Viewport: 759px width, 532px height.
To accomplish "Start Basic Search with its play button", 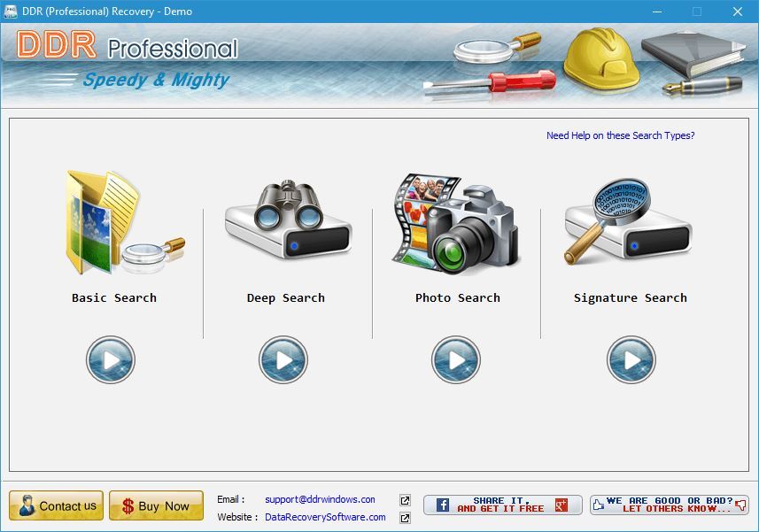I will pos(111,359).
